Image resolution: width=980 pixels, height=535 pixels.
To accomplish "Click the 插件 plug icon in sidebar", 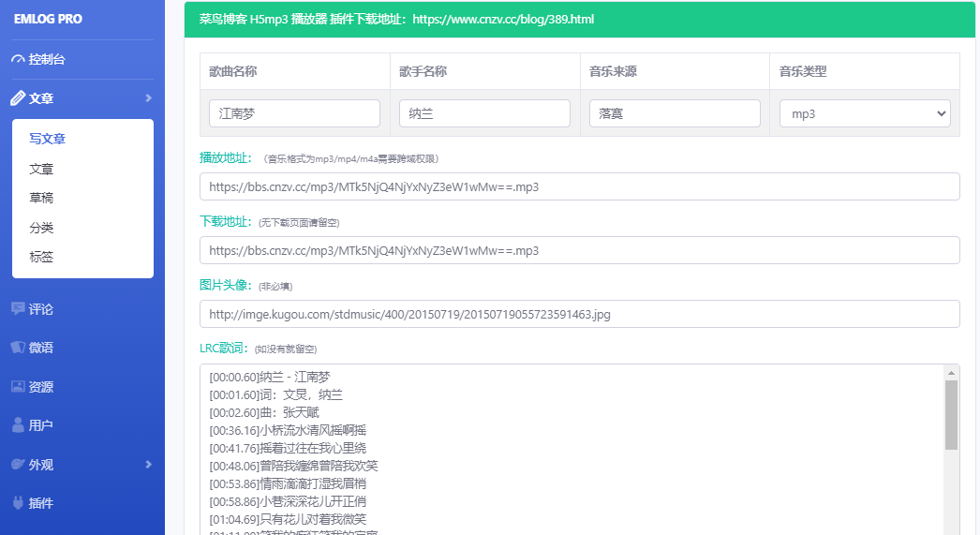I will pos(18,503).
